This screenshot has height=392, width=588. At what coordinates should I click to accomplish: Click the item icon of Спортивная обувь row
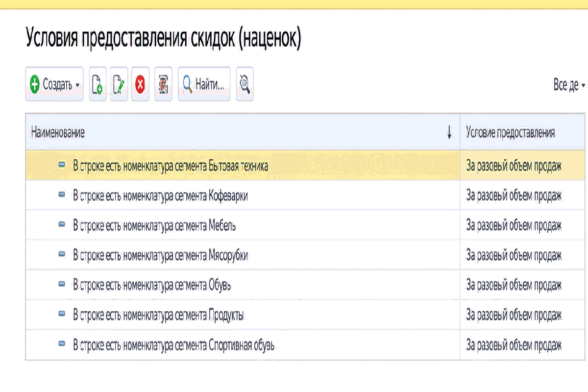62,344
